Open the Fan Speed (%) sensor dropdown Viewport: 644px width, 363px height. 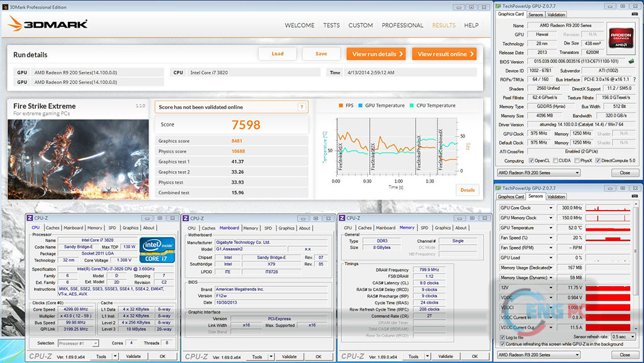tap(551, 238)
